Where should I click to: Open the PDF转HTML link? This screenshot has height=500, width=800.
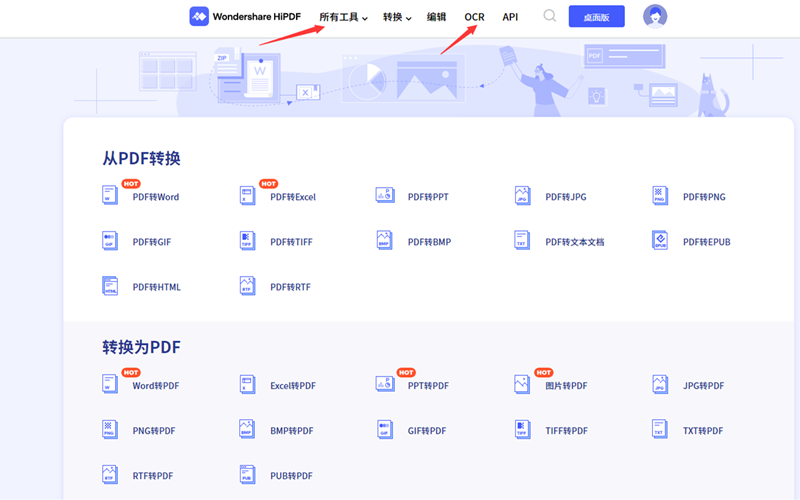coord(156,287)
